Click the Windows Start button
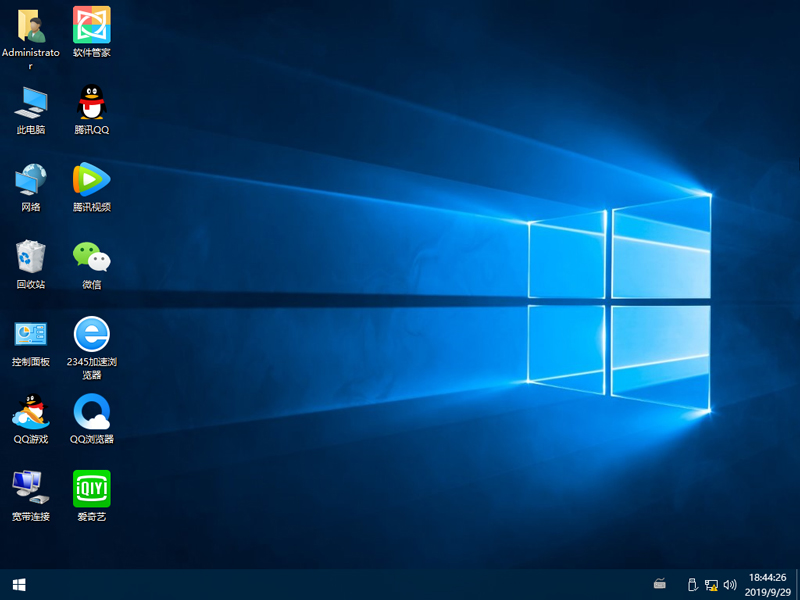 (18, 584)
